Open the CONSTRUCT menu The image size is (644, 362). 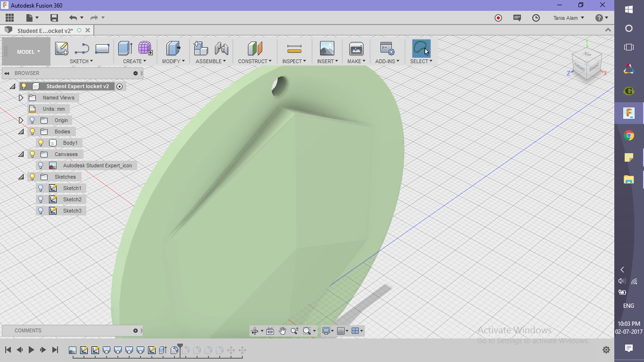point(255,61)
